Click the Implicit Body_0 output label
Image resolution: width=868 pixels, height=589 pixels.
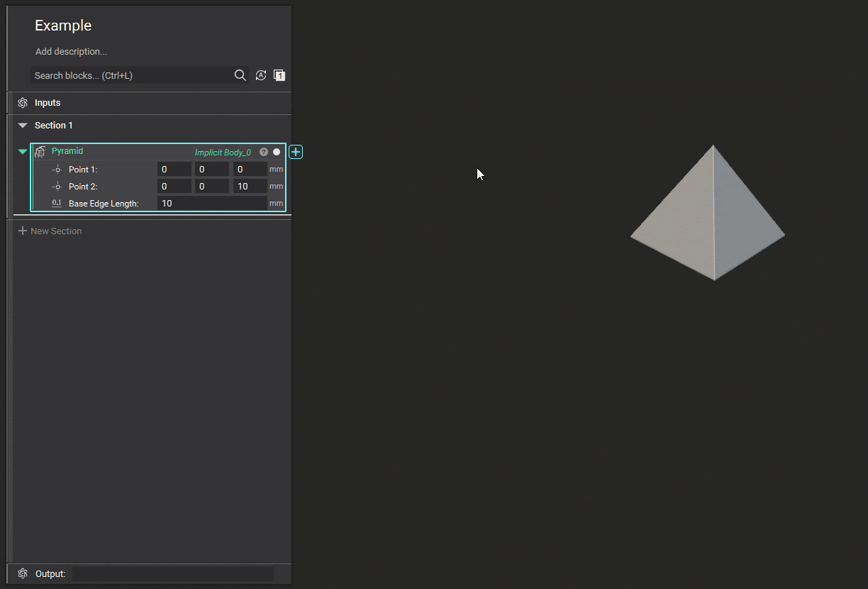tap(223, 153)
